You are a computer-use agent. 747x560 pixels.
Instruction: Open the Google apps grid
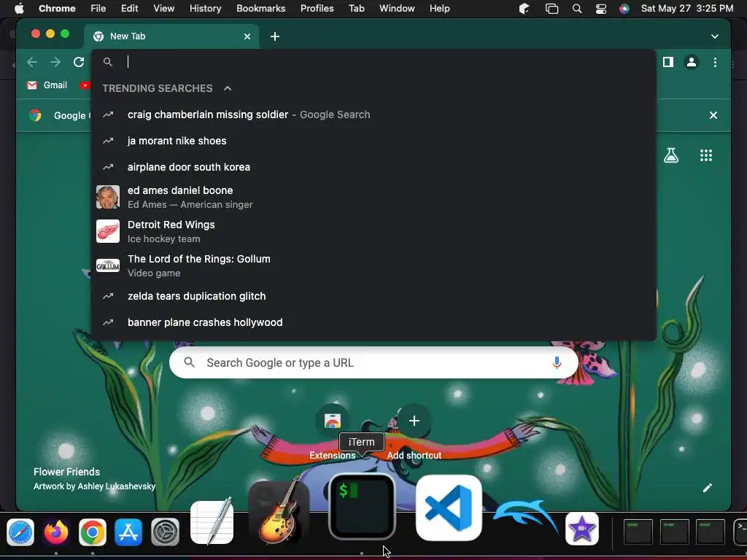[x=706, y=155]
